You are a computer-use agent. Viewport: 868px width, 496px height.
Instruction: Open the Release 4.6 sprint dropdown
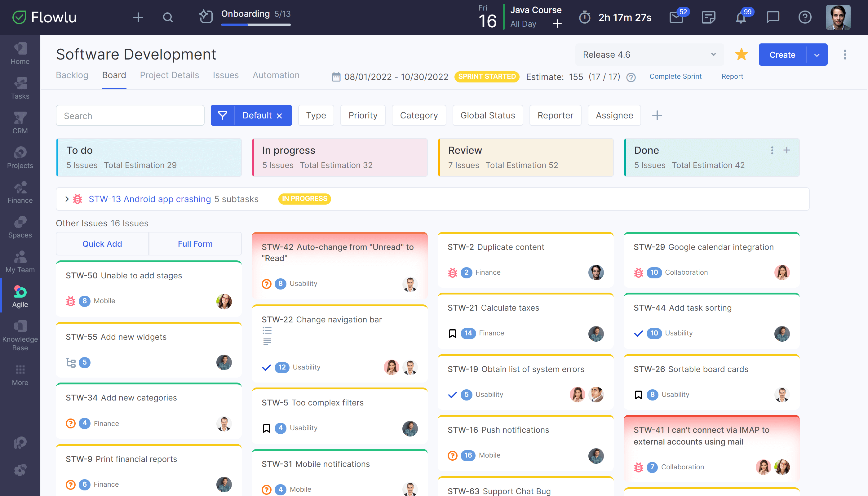[x=649, y=55]
